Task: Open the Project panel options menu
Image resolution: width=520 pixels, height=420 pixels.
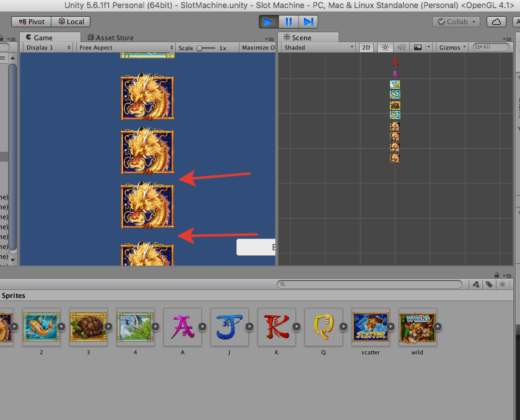Action: pyautogui.click(x=507, y=276)
